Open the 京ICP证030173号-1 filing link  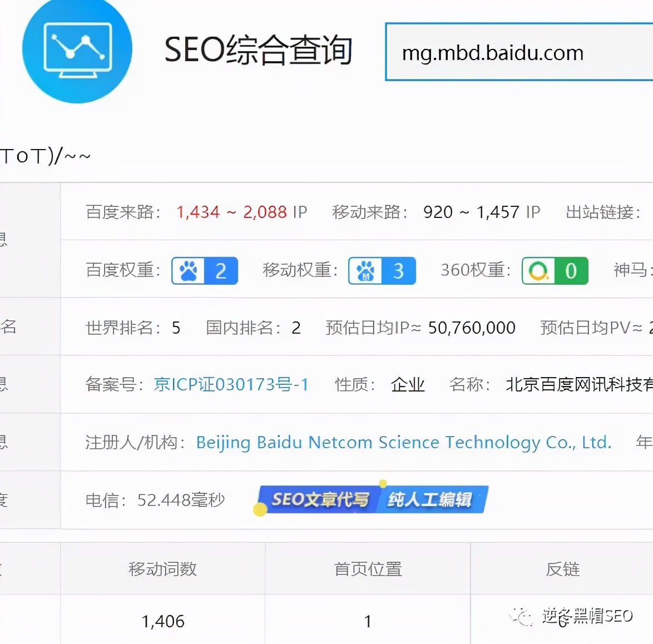[x=231, y=384]
